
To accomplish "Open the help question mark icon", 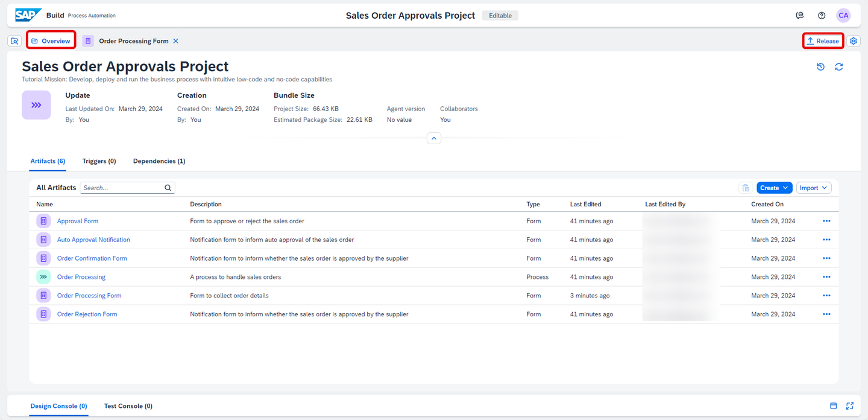I will coord(822,16).
